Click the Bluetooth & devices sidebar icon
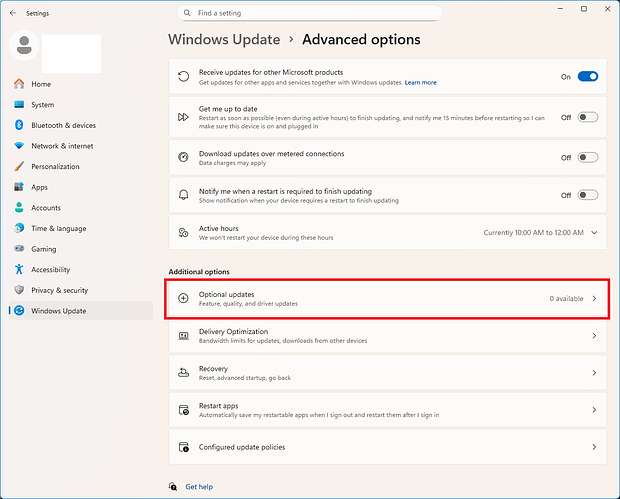The image size is (620, 499). tap(19, 125)
